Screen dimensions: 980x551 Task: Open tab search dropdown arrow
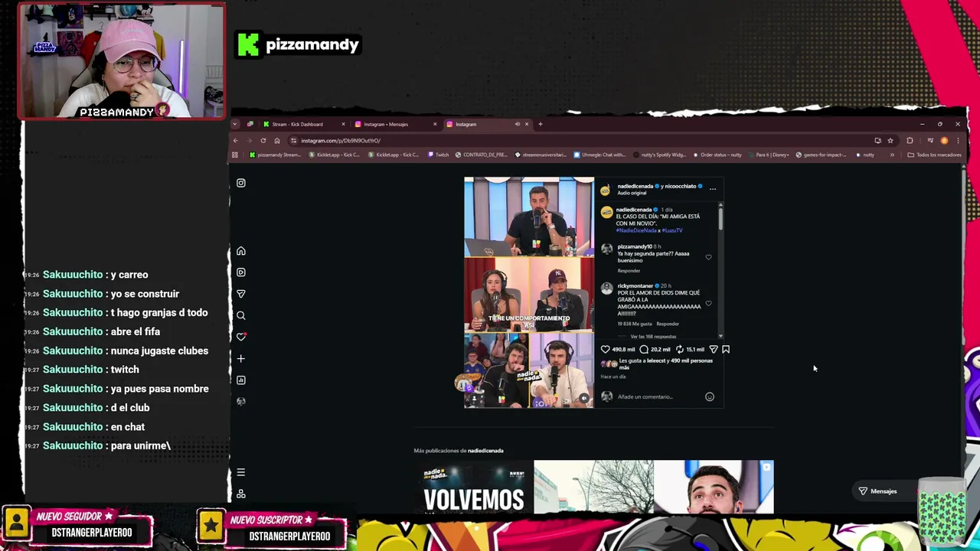[235, 124]
